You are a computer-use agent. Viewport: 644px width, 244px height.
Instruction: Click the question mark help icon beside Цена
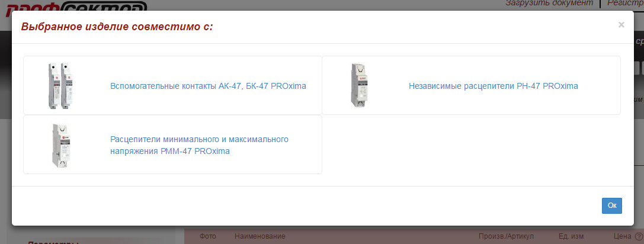pos(639,236)
